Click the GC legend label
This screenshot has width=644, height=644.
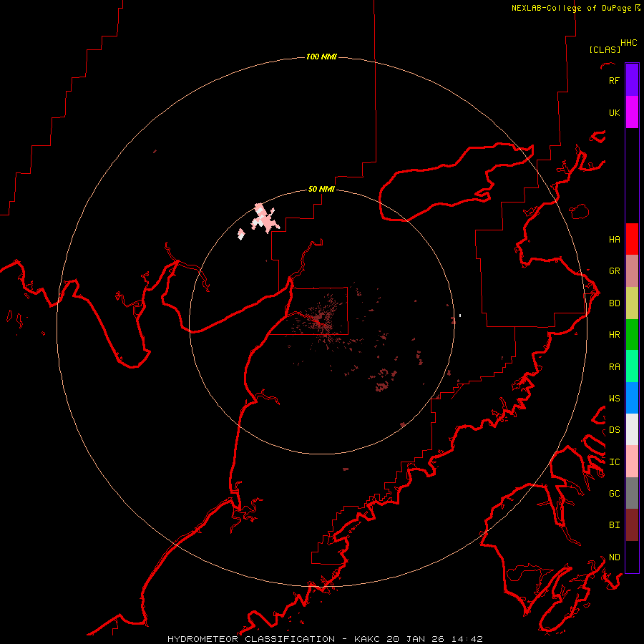point(614,493)
